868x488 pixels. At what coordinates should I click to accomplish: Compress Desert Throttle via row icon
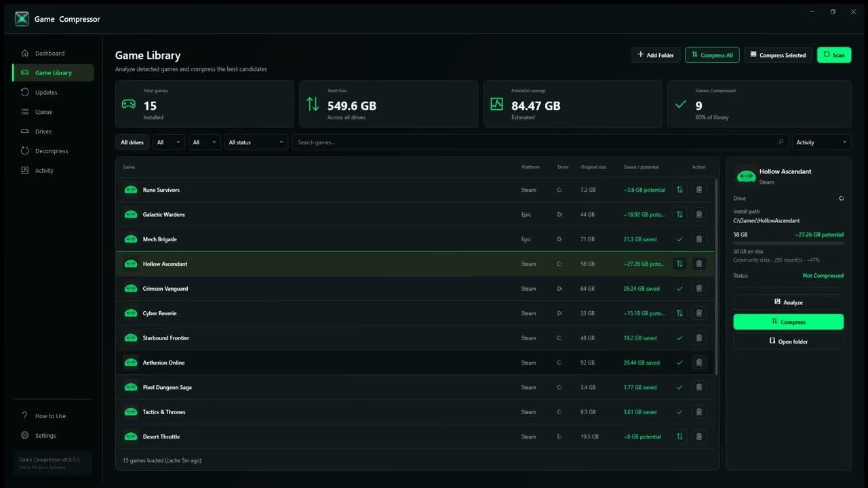(679, 436)
